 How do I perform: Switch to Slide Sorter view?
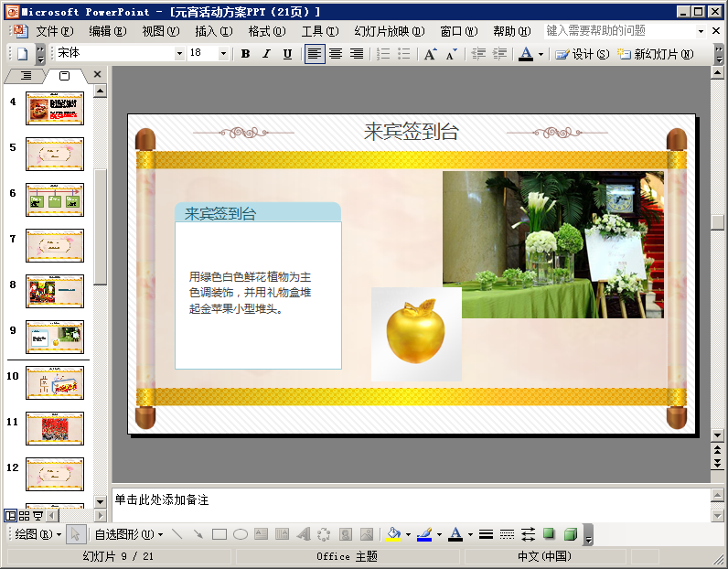click(24, 516)
